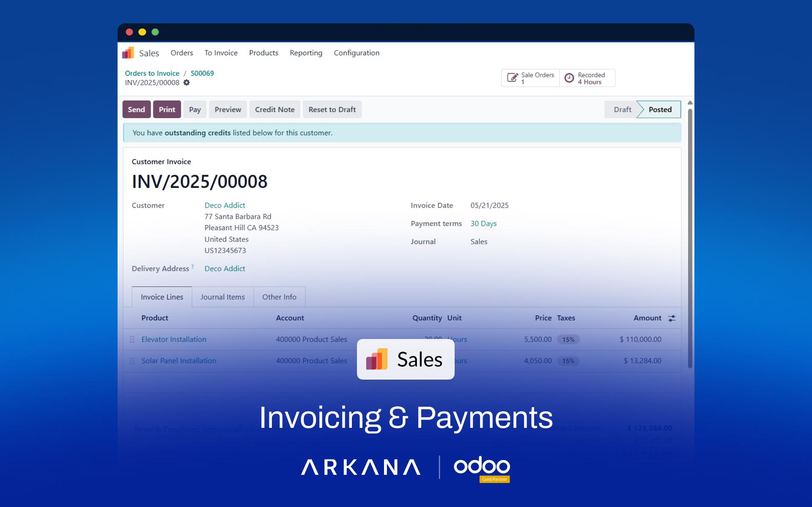Click the INV/2025/00008 invoice title
Image resolution: width=812 pixels, height=507 pixels.
tap(200, 182)
